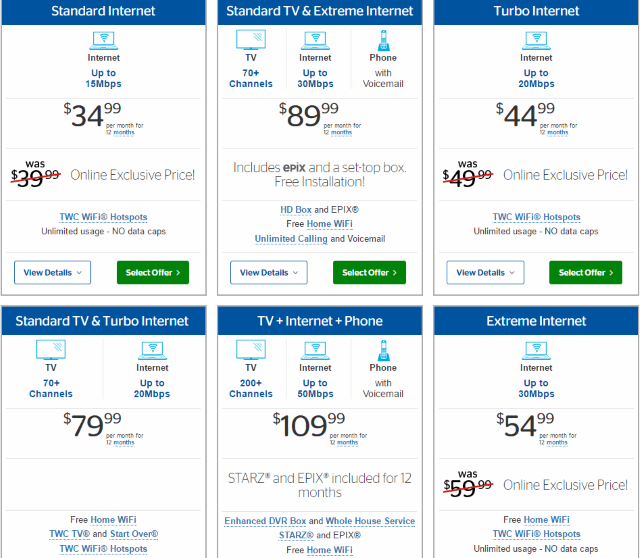Image resolution: width=640 pixels, height=558 pixels.
Task: Click the Phone handset icon in Standard TV & Extreme Internet
Action: [383, 40]
